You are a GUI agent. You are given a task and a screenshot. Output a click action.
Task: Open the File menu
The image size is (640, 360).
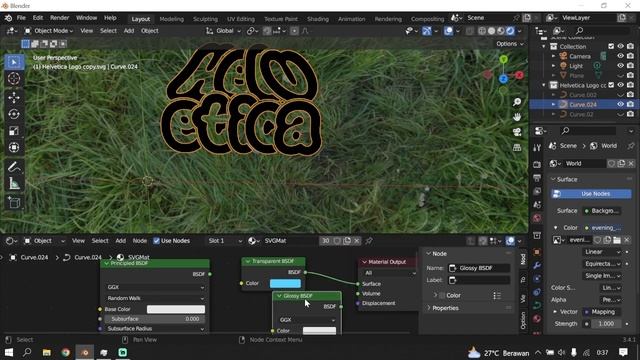pos(21,18)
